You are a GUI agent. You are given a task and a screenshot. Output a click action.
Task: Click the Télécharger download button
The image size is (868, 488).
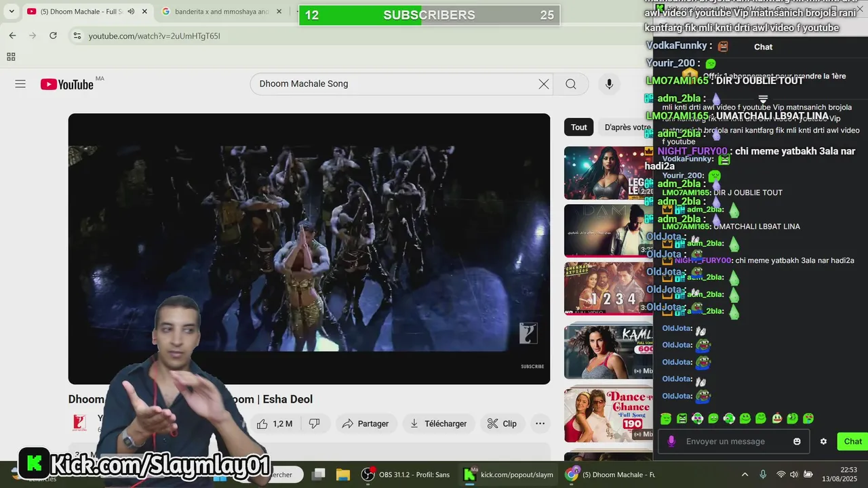click(x=438, y=424)
